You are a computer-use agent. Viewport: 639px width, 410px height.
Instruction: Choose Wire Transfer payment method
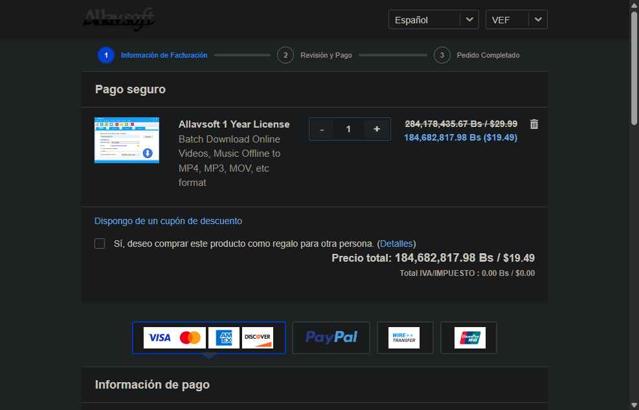point(404,337)
